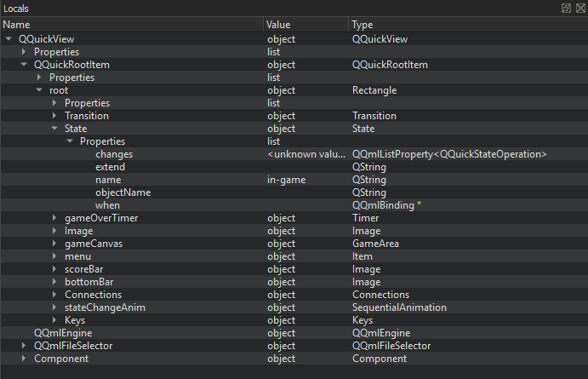
Task: Collapse the QQuickView tree node
Action: coord(9,39)
